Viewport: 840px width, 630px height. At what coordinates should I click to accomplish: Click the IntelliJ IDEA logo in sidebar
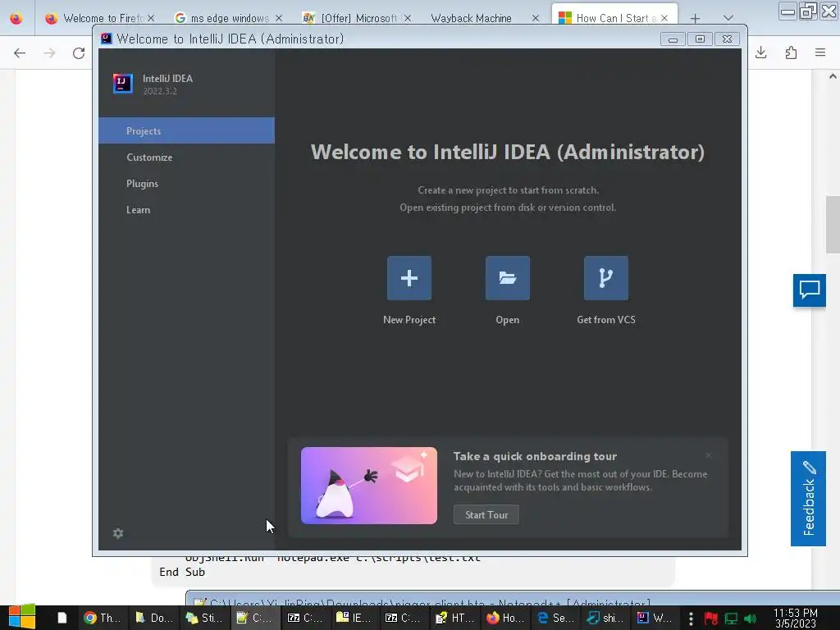tap(123, 84)
